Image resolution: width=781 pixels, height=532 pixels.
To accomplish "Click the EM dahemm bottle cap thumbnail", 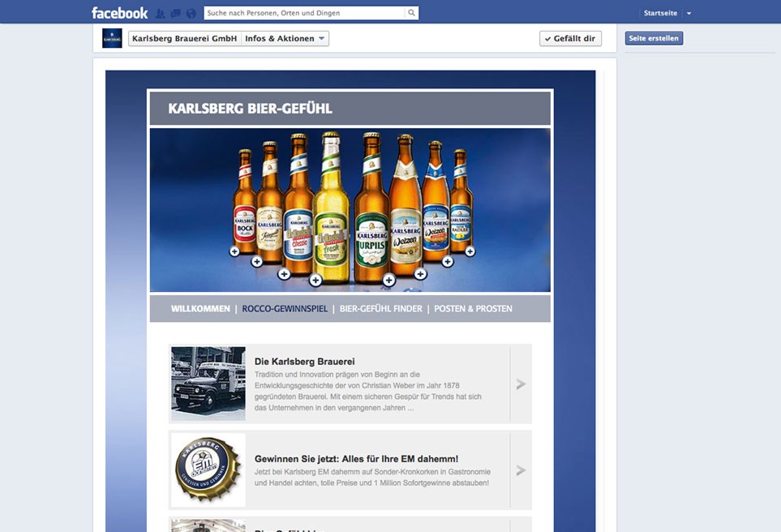I will 208,470.
